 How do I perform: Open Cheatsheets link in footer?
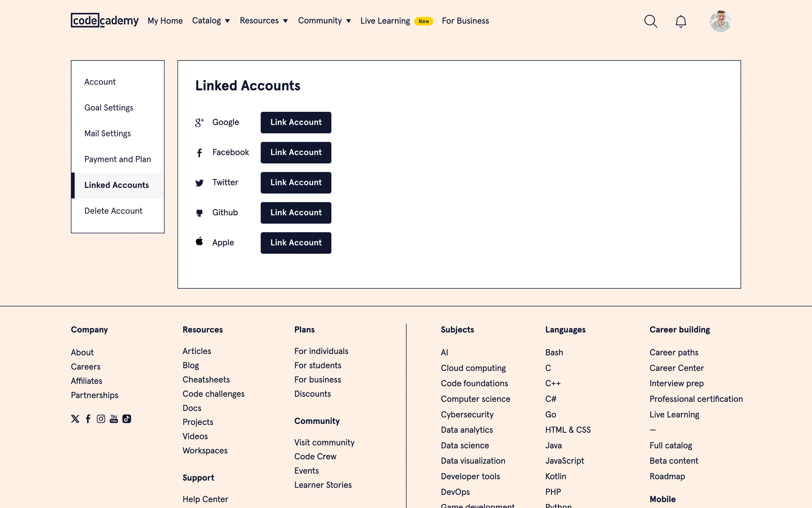point(206,380)
